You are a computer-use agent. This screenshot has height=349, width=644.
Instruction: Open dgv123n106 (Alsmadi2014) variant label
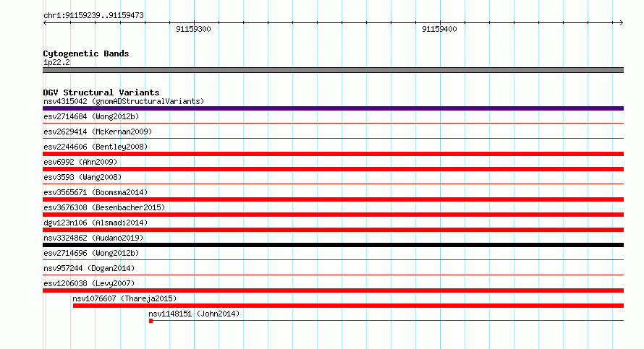tap(96, 223)
